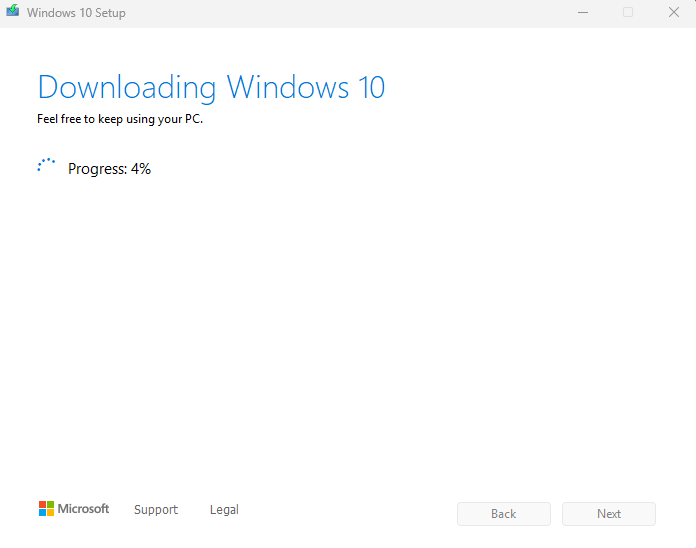Close the Windows 10 Setup window

[x=674, y=13]
